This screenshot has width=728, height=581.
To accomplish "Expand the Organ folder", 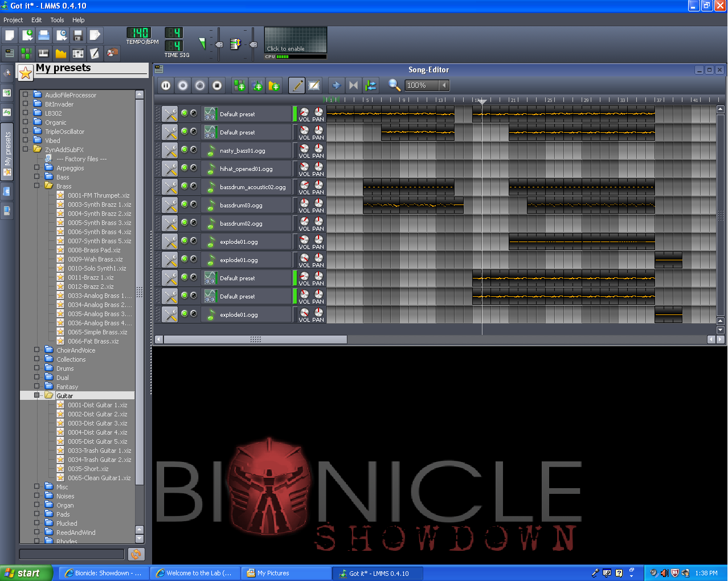I will coord(36,505).
